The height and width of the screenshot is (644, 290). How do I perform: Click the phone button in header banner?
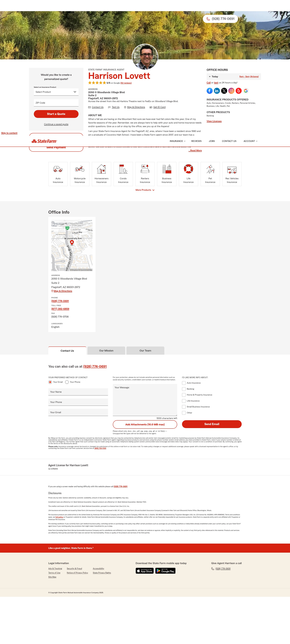pos(220,19)
